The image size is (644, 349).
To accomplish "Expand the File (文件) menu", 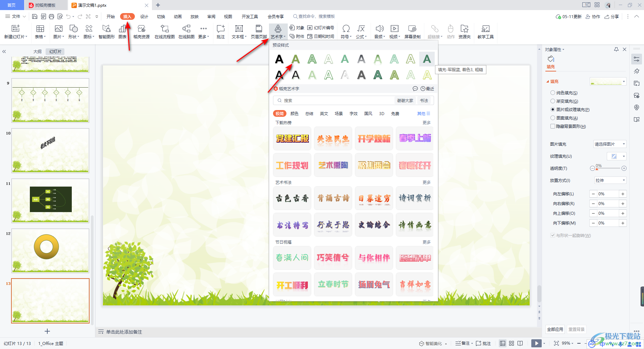I will pos(15,16).
